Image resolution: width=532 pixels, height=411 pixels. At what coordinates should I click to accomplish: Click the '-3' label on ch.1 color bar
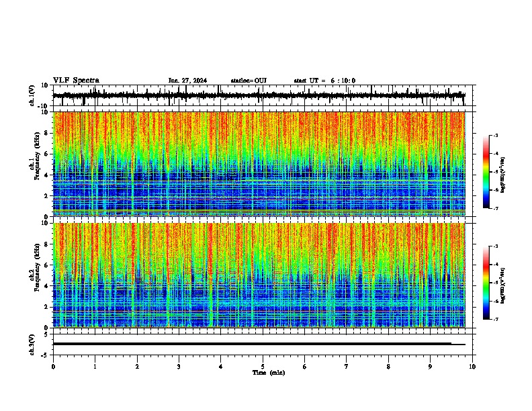495,135
